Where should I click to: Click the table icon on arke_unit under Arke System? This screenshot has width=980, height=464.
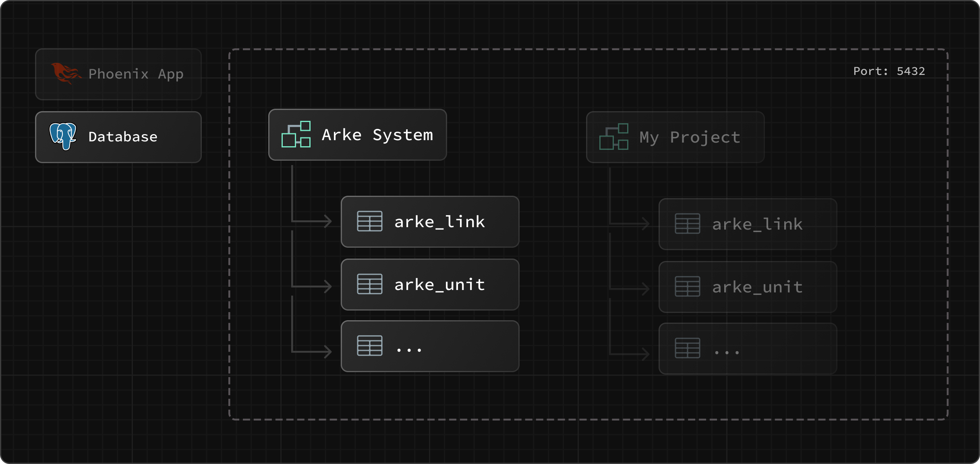point(369,284)
